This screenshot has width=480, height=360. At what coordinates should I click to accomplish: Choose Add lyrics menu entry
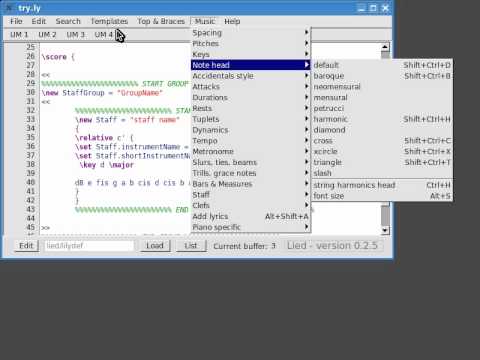(x=251, y=216)
